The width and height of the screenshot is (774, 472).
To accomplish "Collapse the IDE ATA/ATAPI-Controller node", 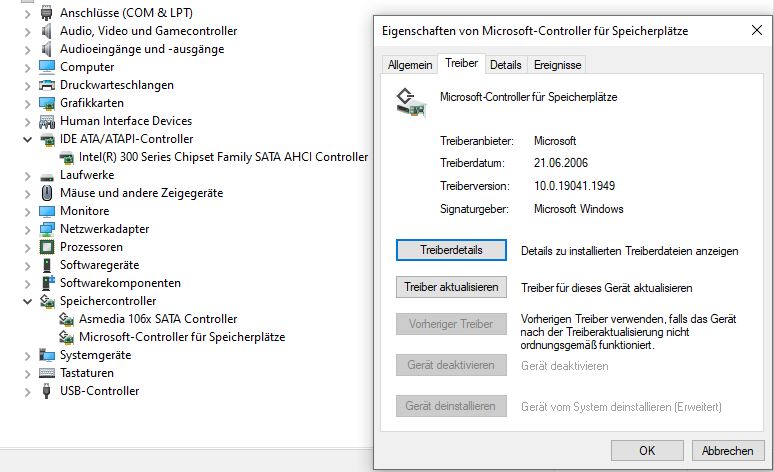I will click(27, 139).
